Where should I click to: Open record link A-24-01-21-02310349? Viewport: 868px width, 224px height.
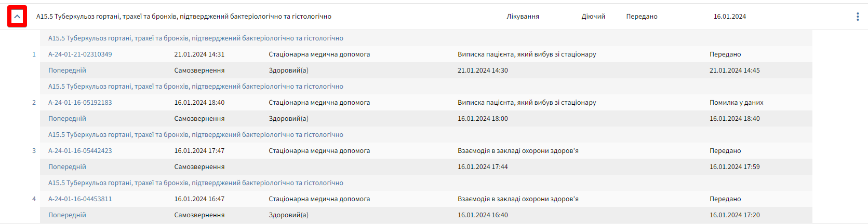click(80, 54)
